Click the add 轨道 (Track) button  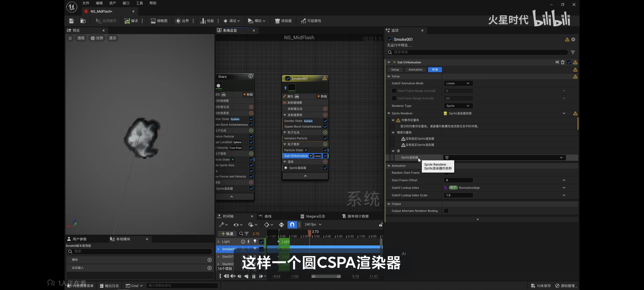[x=227, y=234]
